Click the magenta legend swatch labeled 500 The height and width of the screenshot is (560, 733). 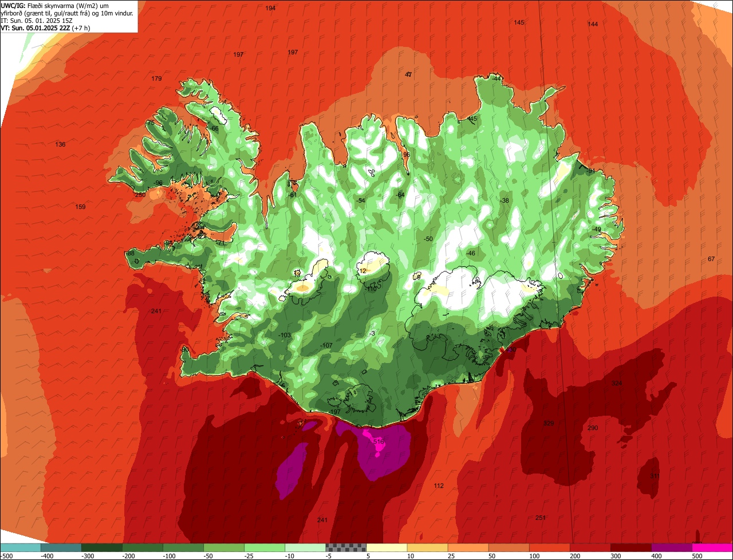point(712,547)
